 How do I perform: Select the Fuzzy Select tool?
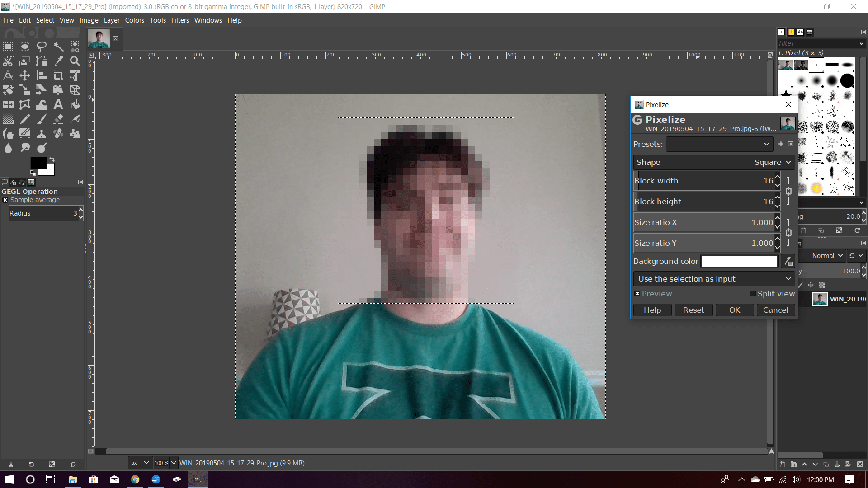click(x=58, y=46)
